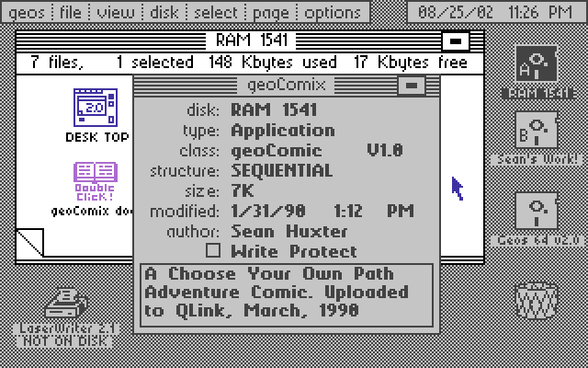The height and width of the screenshot is (368, 588).
Task: Open the view menu
Action: point(116,12)
